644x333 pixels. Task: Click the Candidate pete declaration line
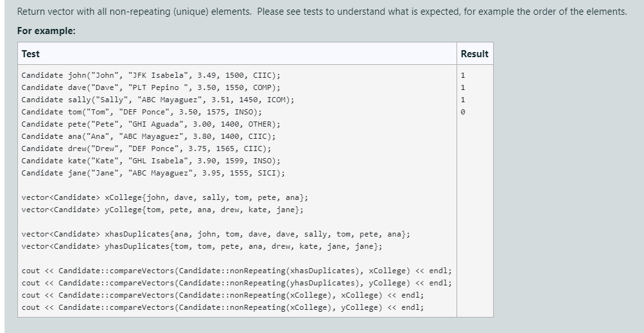(151, 124)
